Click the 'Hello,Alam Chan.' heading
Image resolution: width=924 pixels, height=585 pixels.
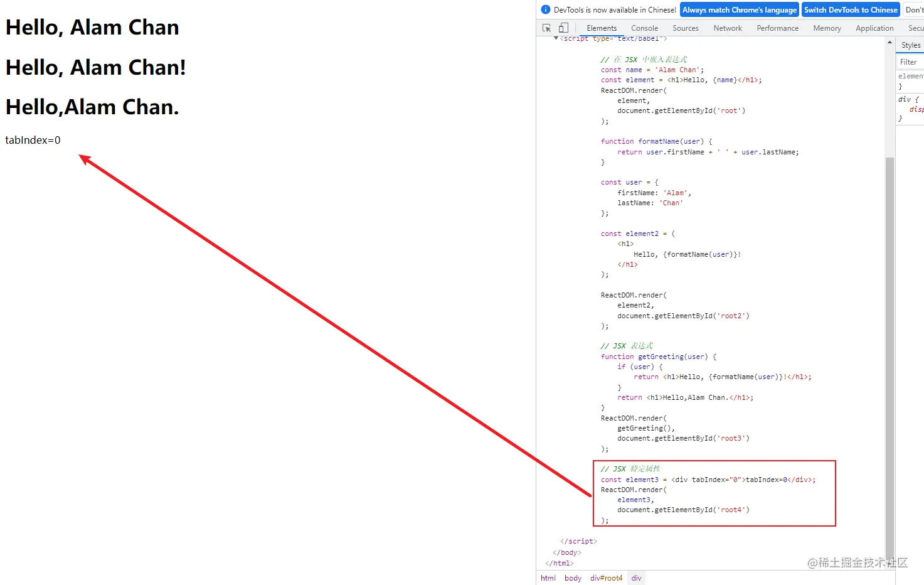(92, 107)
